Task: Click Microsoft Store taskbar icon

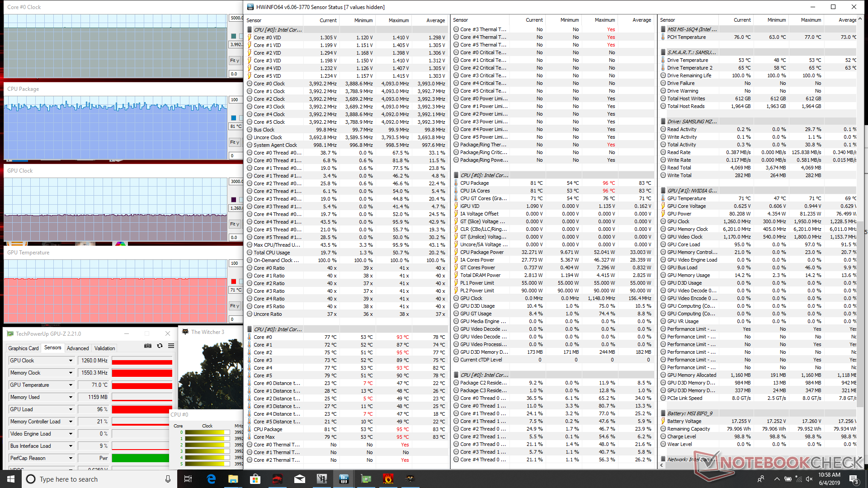Action: 255,479
